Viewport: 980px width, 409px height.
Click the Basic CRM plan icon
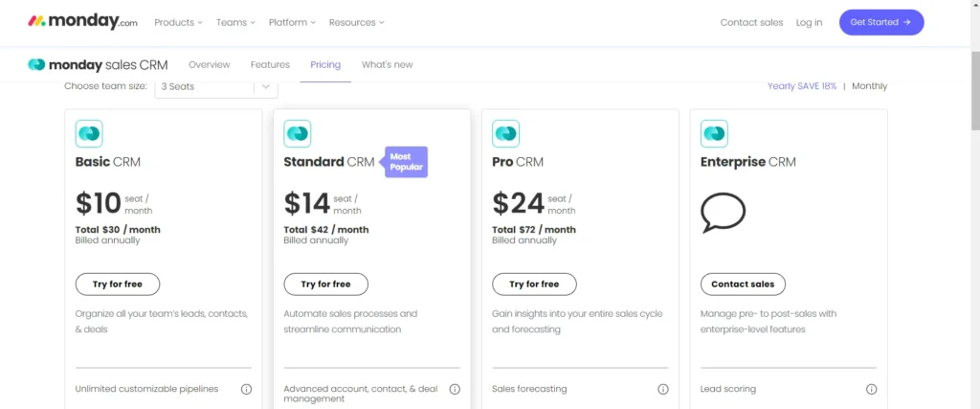pos(89,133)
